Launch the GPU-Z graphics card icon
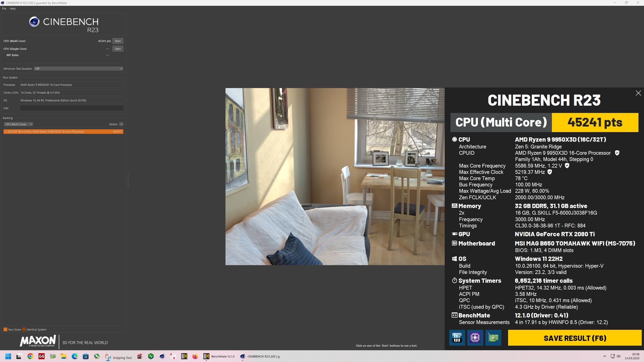Viewport: 644px width, 362px height. (493, 338)
